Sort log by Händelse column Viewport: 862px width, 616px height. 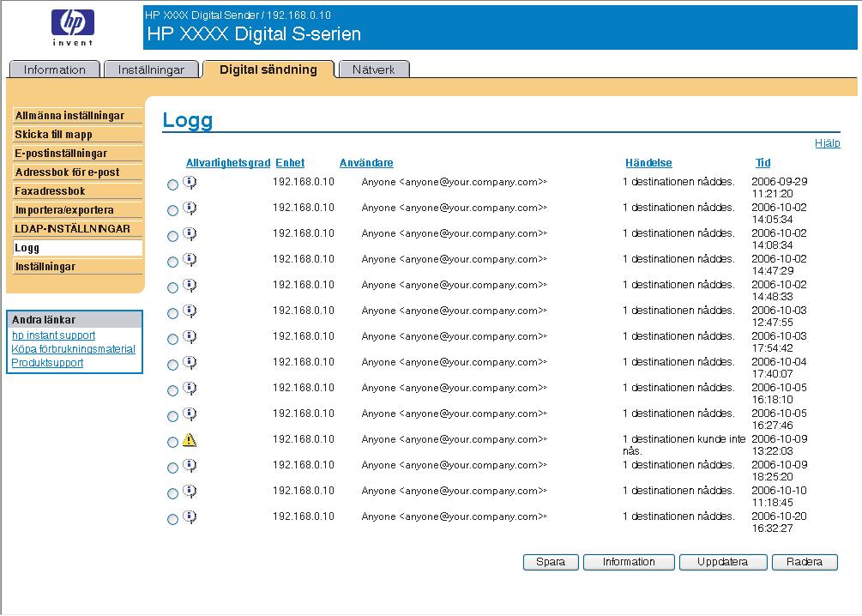648,163
